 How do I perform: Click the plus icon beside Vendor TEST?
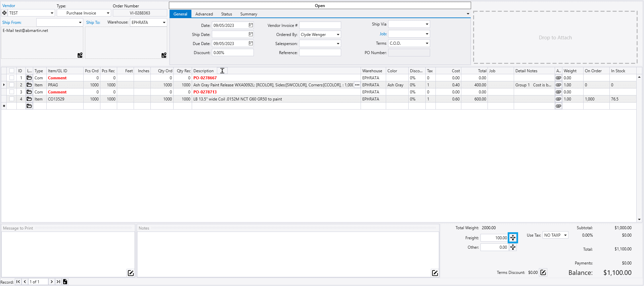[x=4, y=13]
